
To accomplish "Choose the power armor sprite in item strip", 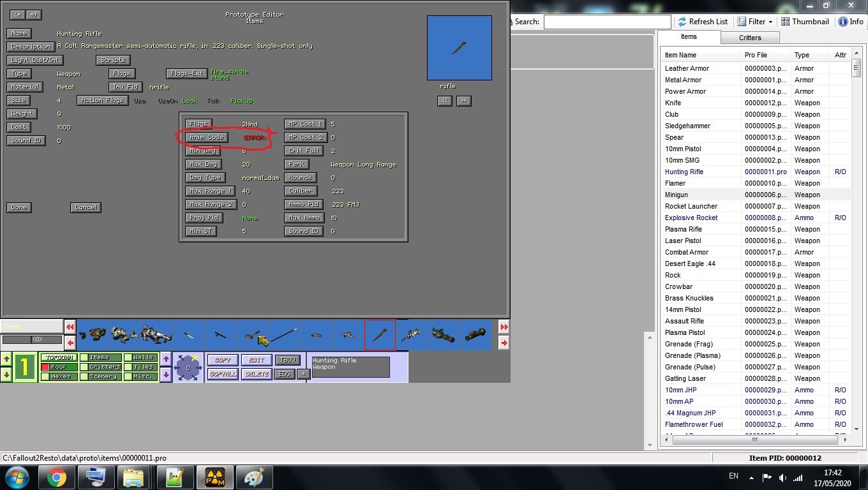I will 157,335.
